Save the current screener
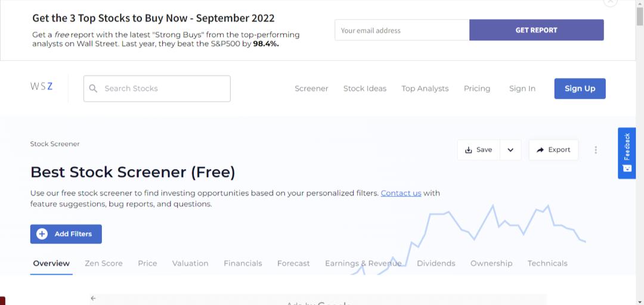 [479, 150]
